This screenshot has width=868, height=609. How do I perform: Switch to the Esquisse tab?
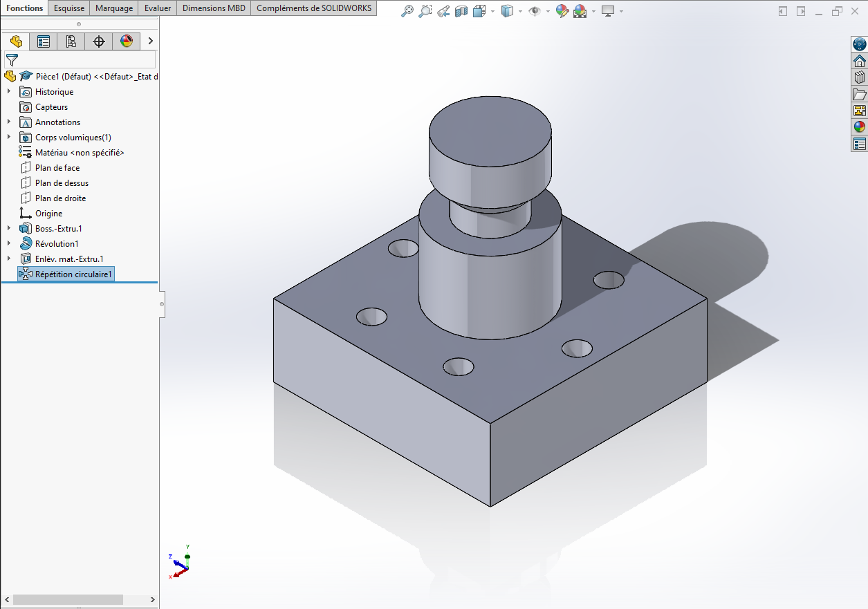click(69, 8)
